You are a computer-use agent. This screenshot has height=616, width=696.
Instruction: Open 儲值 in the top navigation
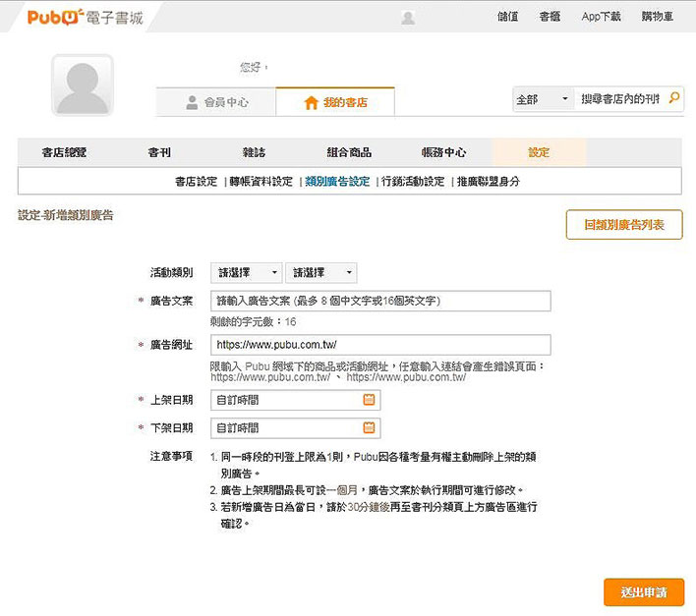tap(507, 17)
